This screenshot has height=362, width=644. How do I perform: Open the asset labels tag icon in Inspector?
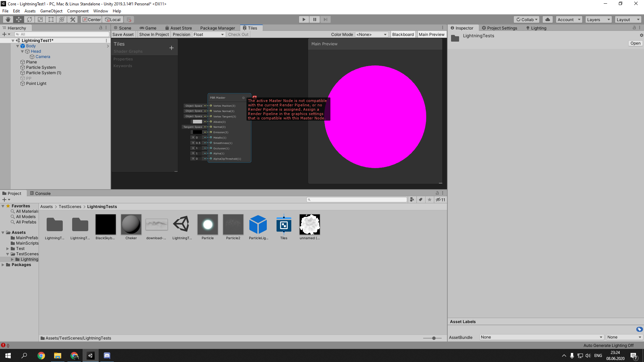click(639, 329)
